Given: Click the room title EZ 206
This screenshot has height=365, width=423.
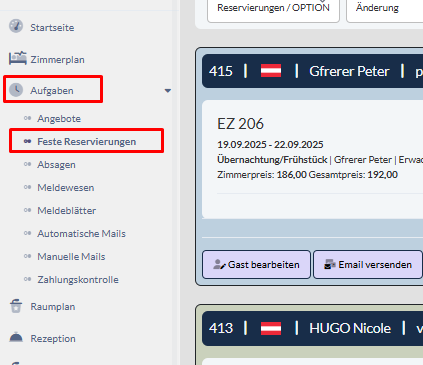Looking at the screenshot, I should point(240,124).
